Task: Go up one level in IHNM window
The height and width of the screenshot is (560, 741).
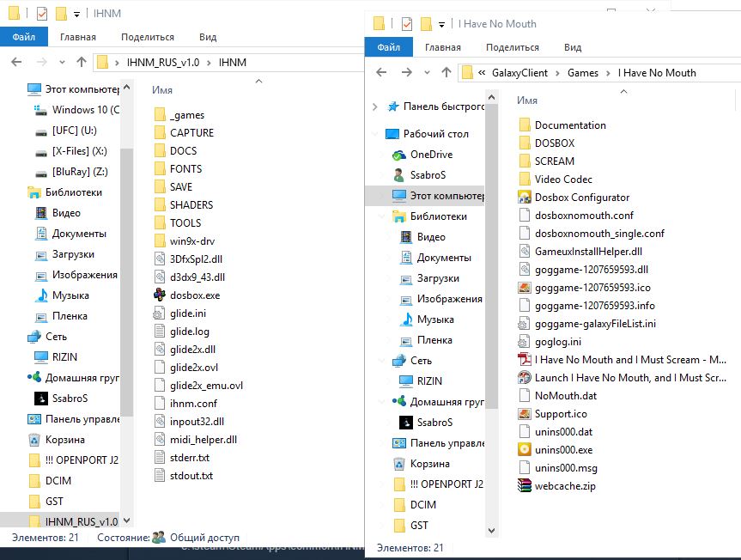Action: (82, 62)
